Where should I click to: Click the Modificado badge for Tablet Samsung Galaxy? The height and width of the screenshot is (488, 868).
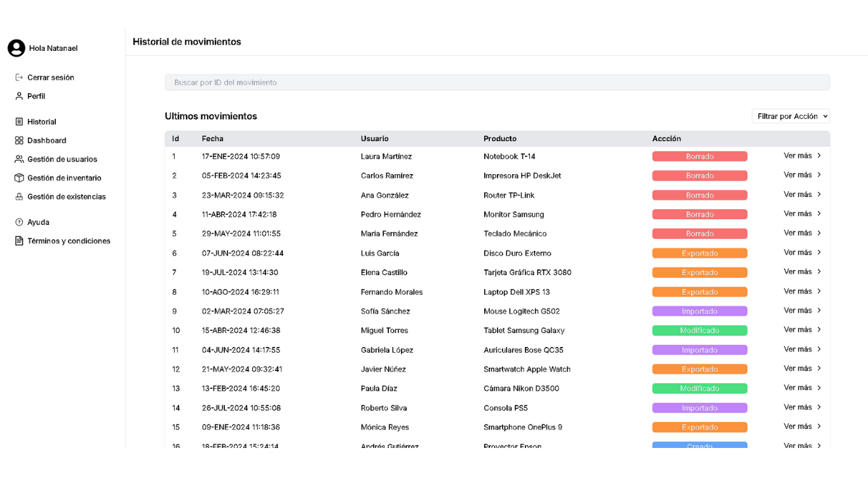click(x=700, y=330)
